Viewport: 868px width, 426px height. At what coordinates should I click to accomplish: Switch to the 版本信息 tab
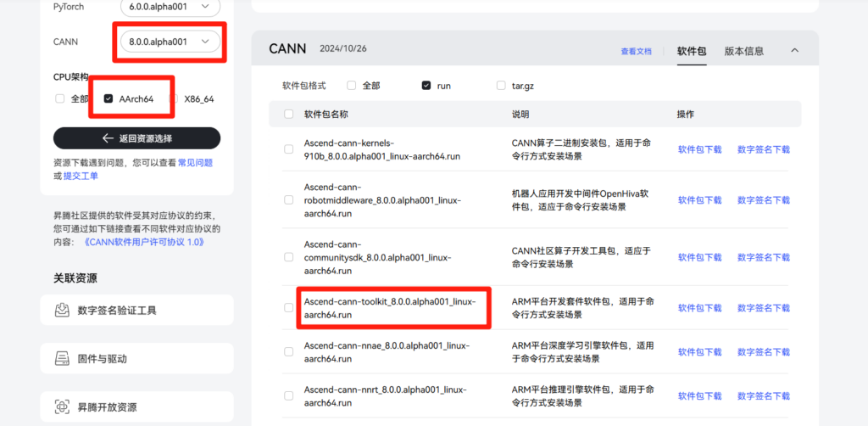[x=745, y=51]
